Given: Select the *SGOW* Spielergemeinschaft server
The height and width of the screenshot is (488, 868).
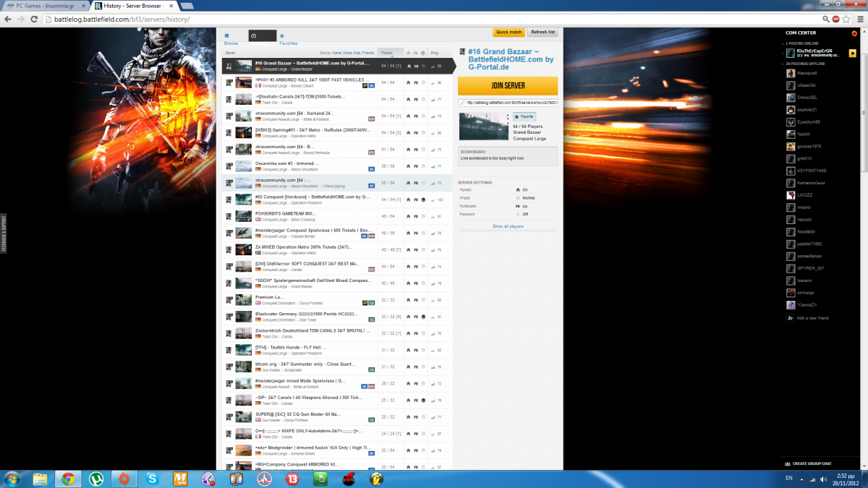Looking at the screenshot, I should pyautogui.click(x=339, y=283).
